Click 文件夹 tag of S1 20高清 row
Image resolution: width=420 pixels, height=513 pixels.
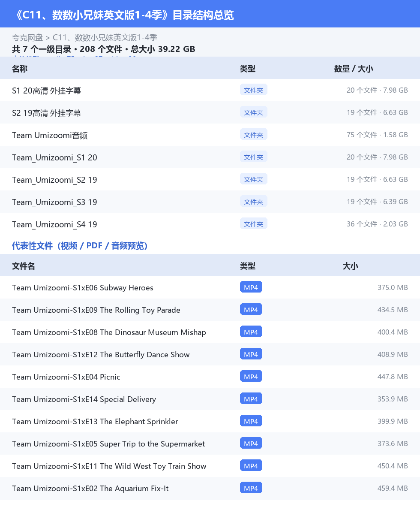coord(253,90)
